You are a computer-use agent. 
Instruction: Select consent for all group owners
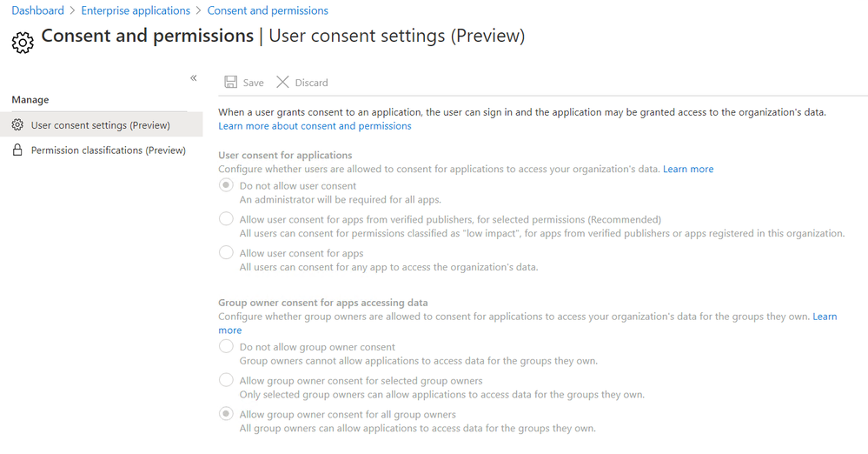coord(226,414)
